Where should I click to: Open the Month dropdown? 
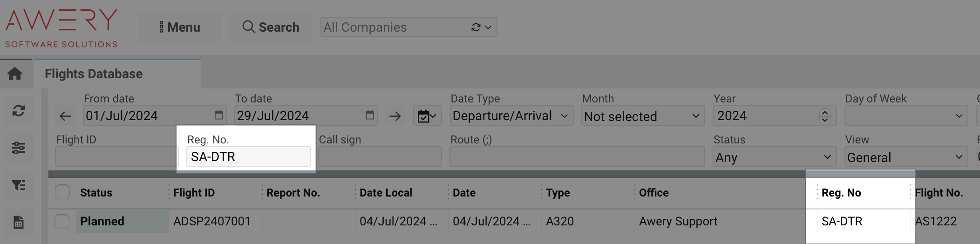642,116
